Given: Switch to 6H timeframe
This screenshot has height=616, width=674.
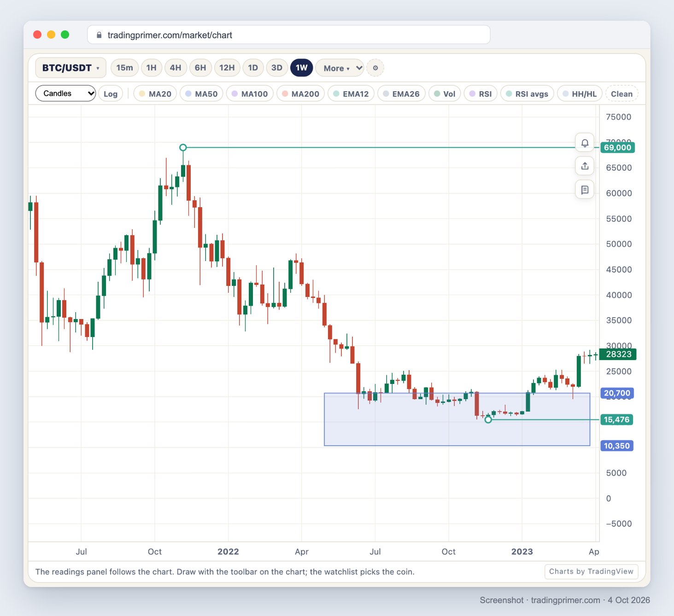Looking at the screenshot, I should pyautogui.click(x=200, y=68).
